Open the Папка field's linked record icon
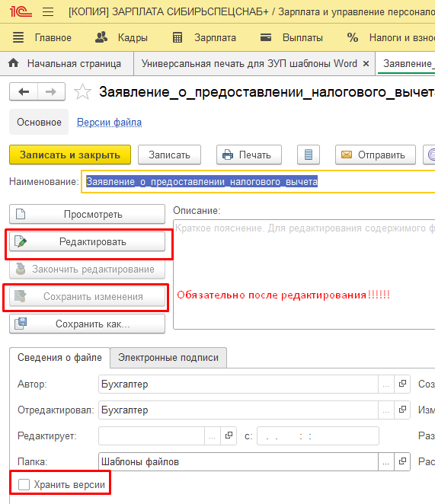This screenshot has height=504, width=435. tap(402, 462)
